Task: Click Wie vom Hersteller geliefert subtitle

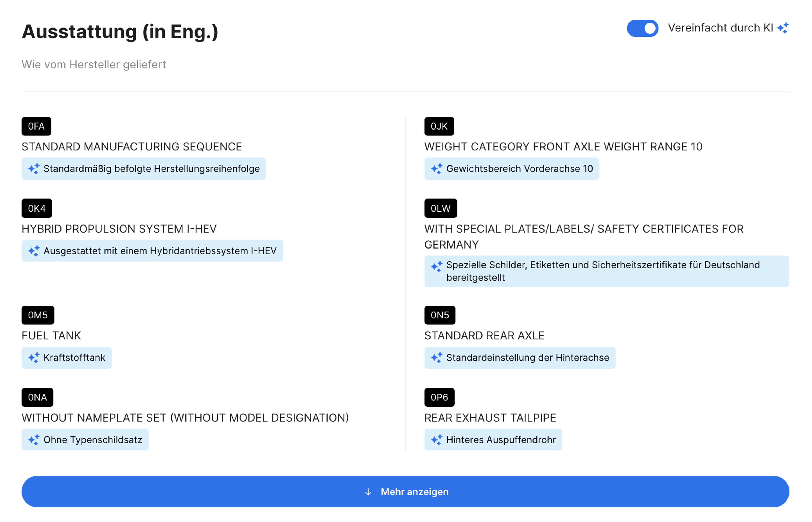Action: [x=94, y=64]
